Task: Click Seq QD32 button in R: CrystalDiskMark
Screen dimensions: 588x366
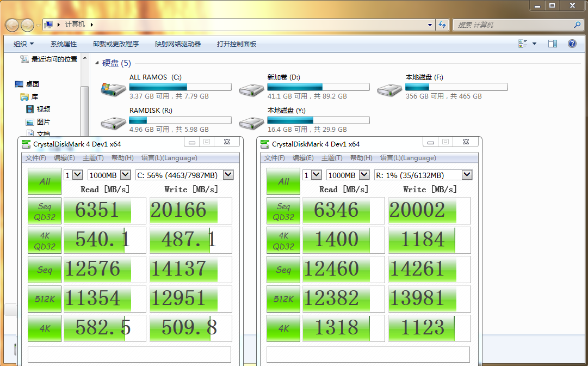Action: 283,211
